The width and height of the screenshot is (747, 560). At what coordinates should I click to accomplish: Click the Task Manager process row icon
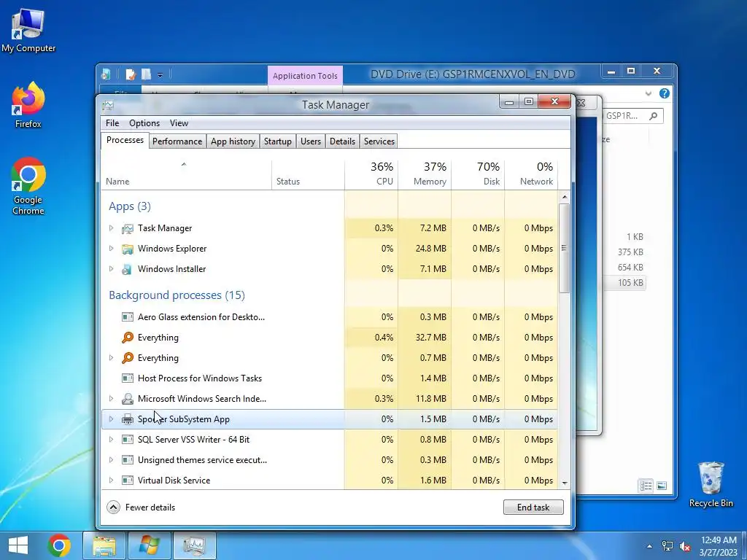pos(127,228)
